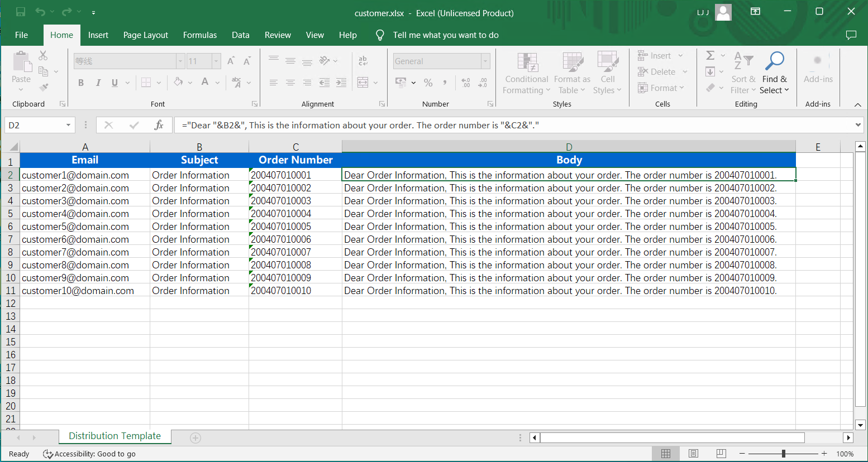This screenshot has height=462, width=868.
Task: Click Decrease Decimal icon
Action: 483,83
